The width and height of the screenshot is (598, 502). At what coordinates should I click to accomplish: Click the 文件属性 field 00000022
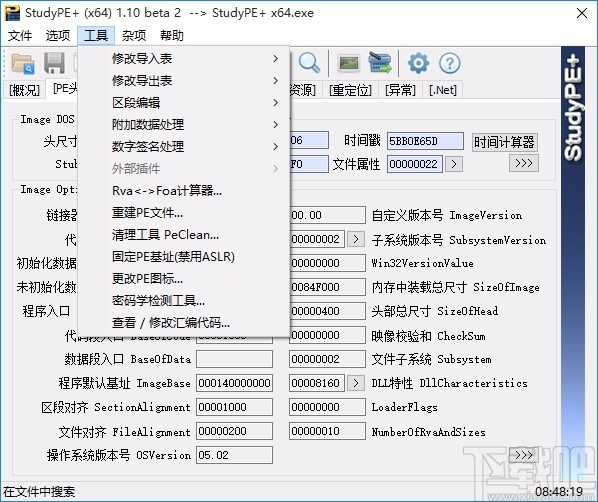click(x=415, y=164)
